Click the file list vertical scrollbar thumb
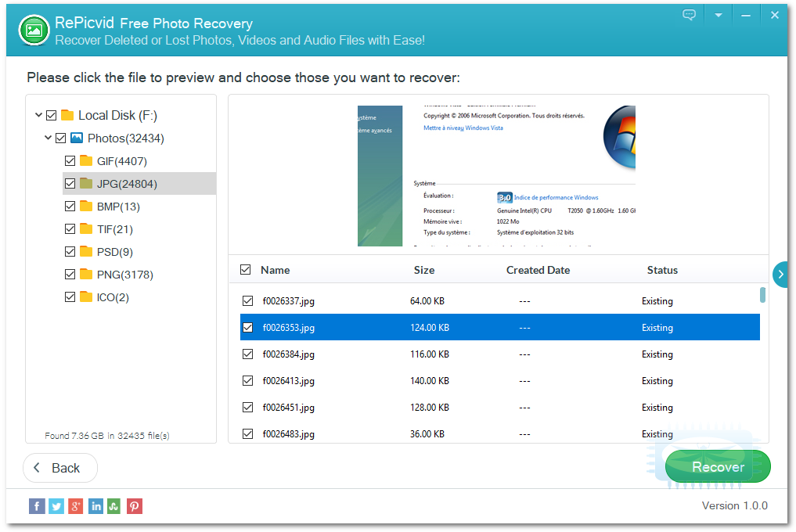Image resolution: width=796 pixels, height=532 pixels. coord(762,295)
